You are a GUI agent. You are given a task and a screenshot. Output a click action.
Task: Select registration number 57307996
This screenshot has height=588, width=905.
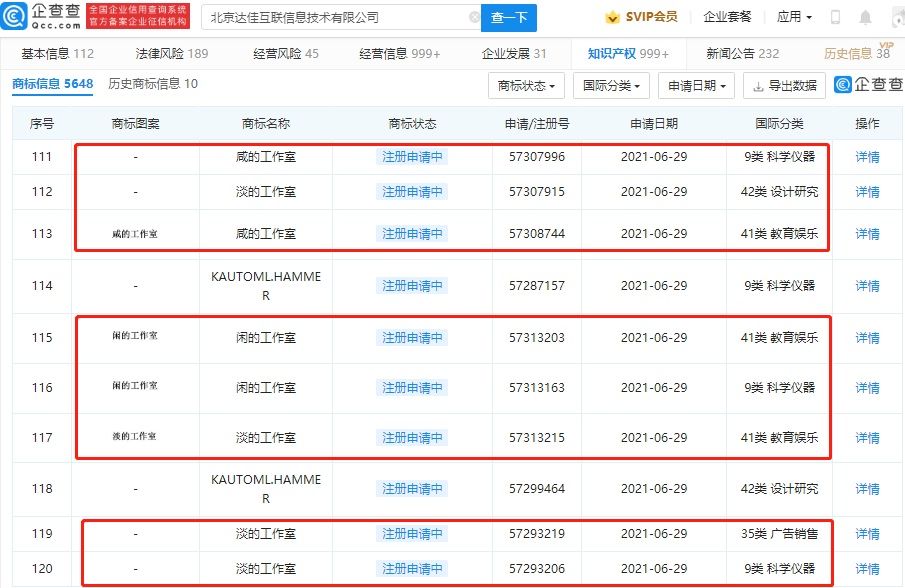[537, 157]
